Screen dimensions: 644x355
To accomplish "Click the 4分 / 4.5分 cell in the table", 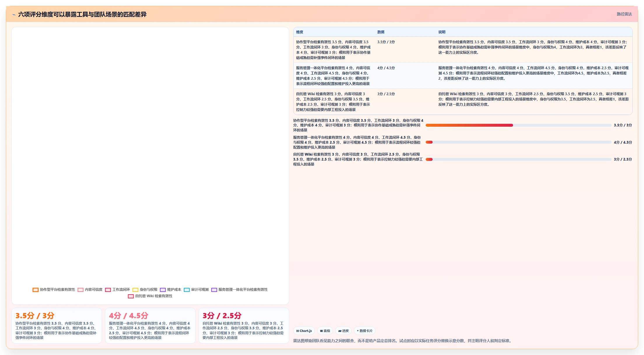I will [x=386, y=68].
